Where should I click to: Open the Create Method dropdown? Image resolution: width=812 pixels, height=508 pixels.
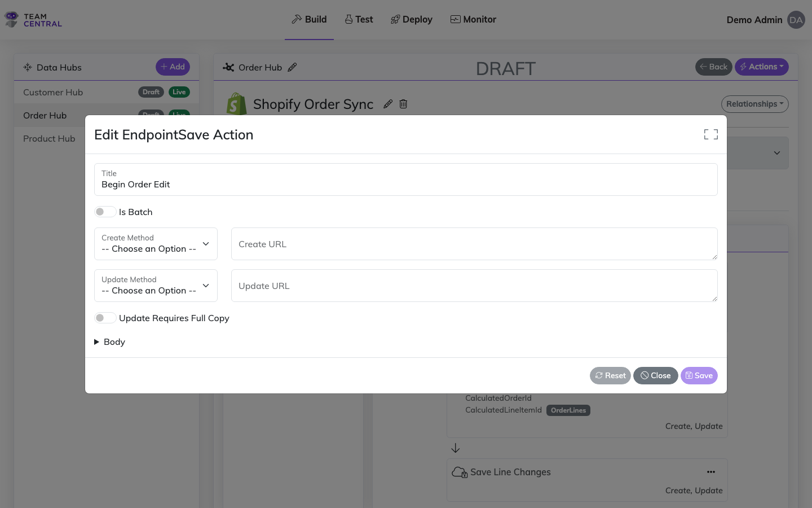coord(156,244)
